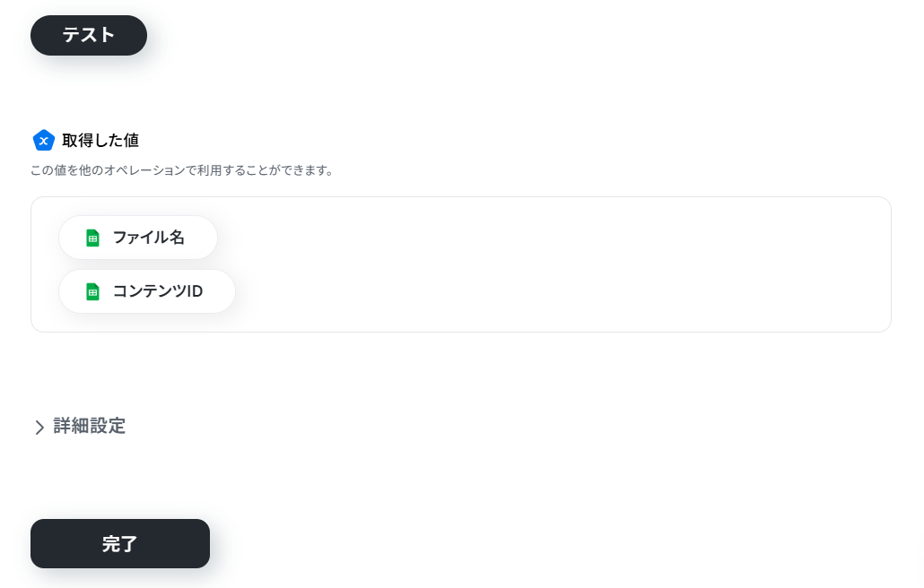The height and width of the screenshot is (588, 924).
Task: Select the コンテンツID value chip
Action: point(147,291)
